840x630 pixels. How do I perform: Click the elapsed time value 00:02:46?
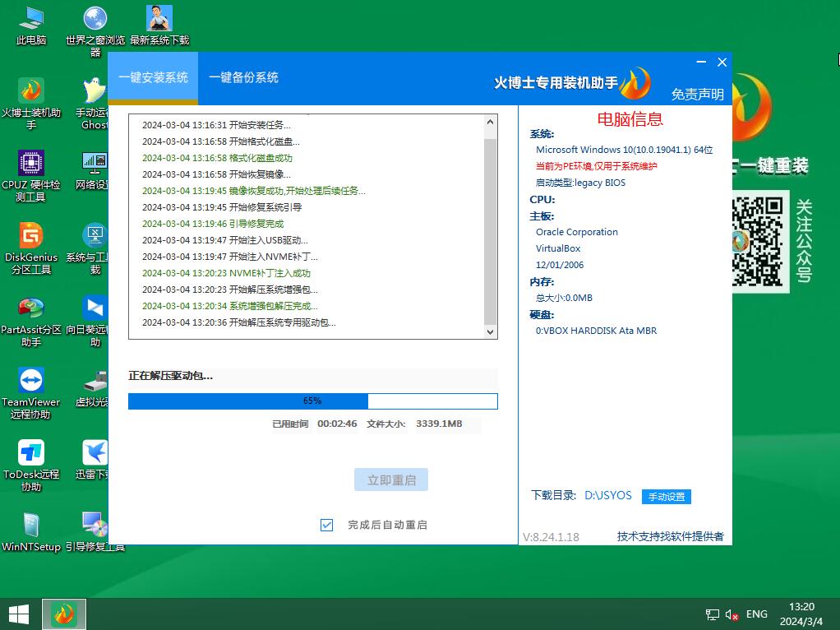pyautogui.click(x=337, y=424)
